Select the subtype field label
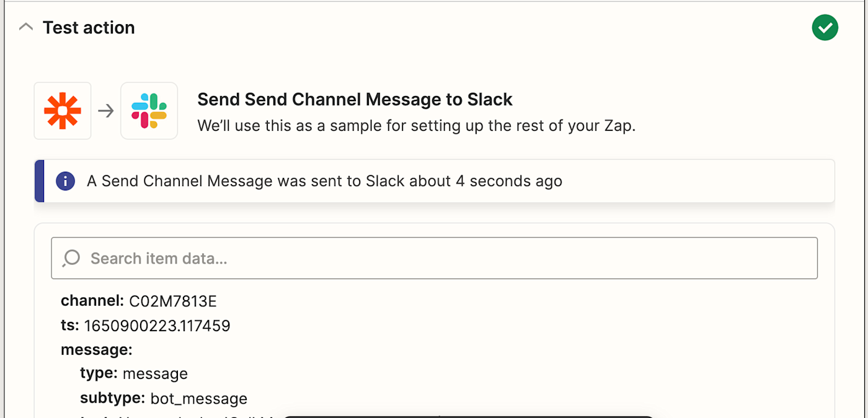868x418 pixels. 112,398
